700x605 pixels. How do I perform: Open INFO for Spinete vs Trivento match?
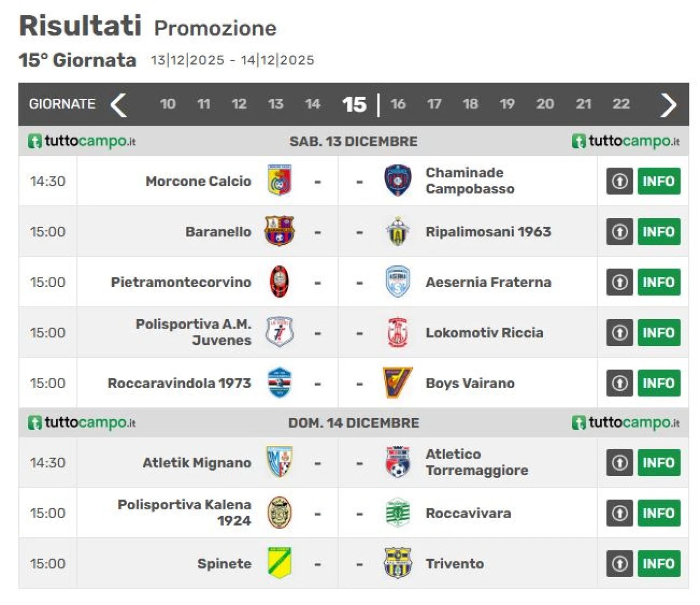pos(658,563)
